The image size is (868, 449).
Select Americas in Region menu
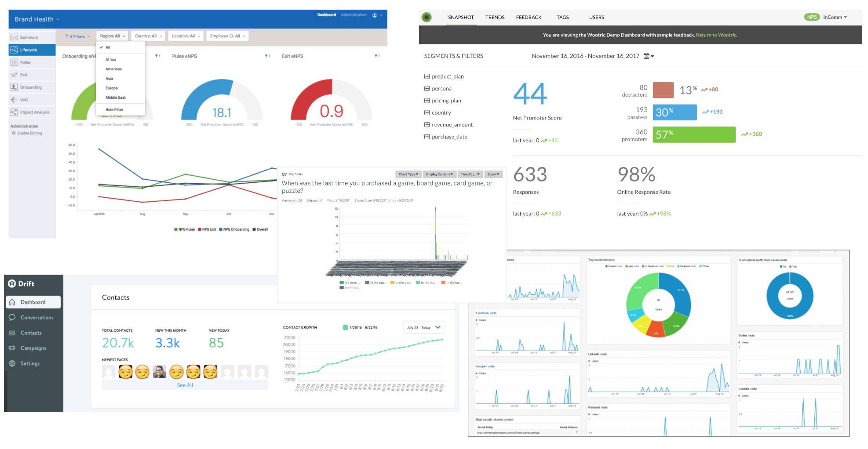120,69
